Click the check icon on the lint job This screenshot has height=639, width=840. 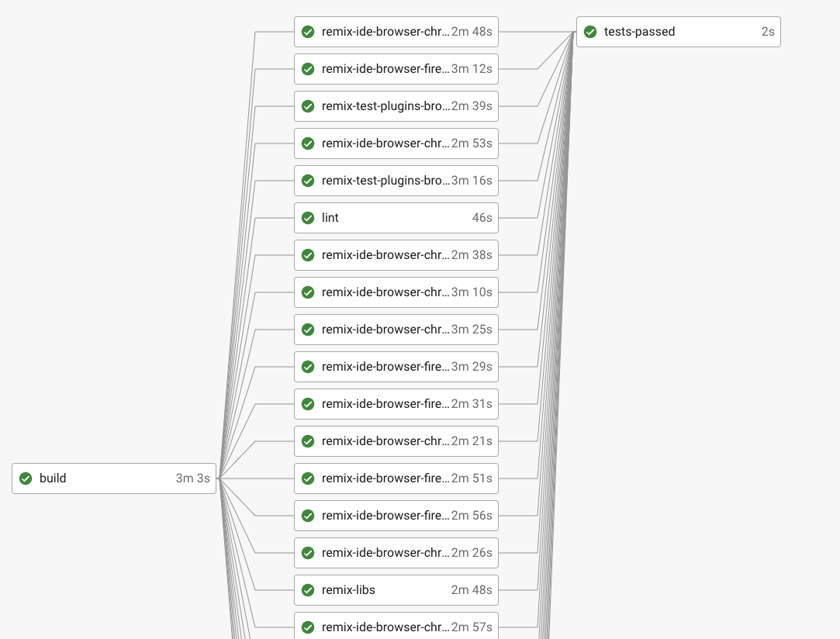[308, 218]
